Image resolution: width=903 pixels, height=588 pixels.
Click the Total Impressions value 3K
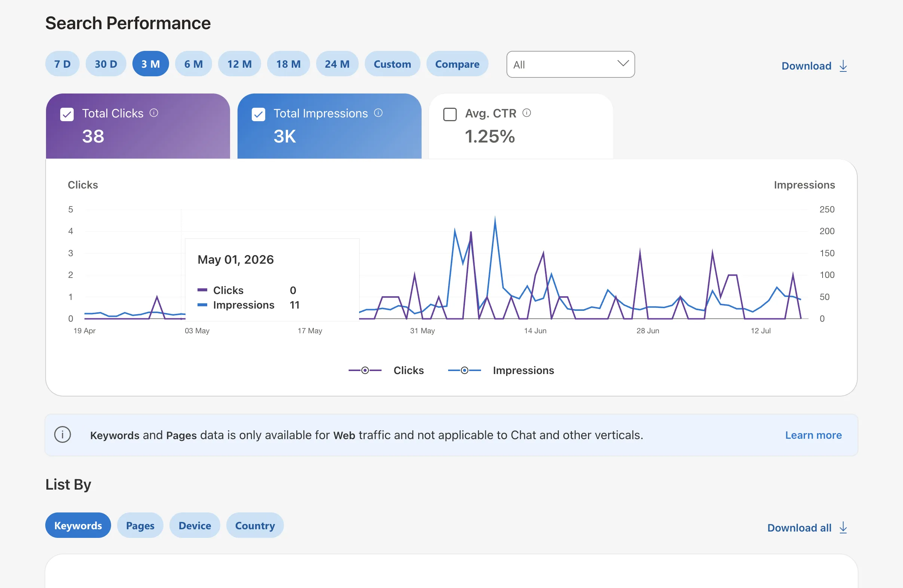pyautogui.click(x=285, y=136)
